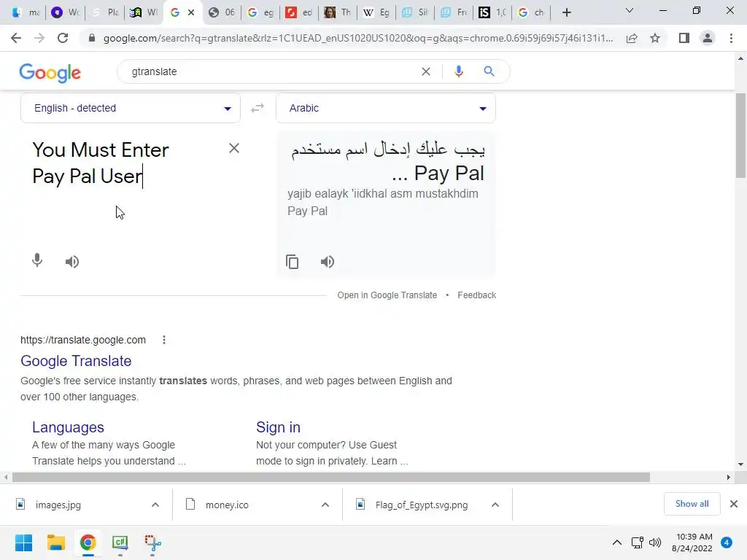Open downloaded Flag_of_Egypt.svg.png file
Screen dimensions: 747x560
point(421,505)
